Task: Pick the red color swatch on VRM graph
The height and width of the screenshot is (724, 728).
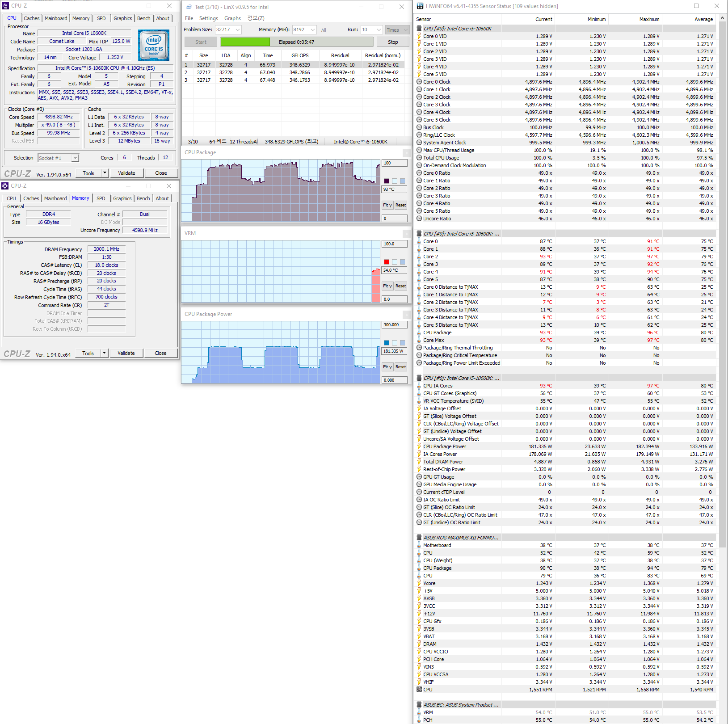Action: [387, 262]
